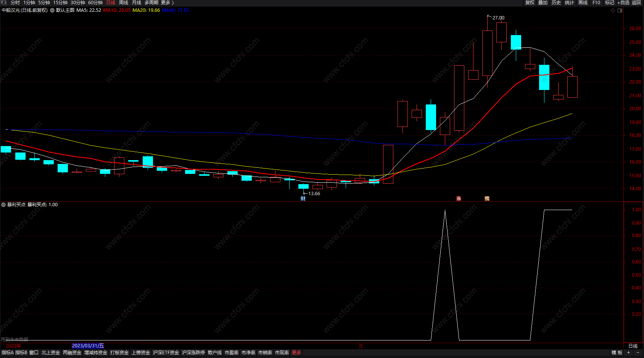Screen dimensions: 644x358
Task: Click the yellow MA20: 19.66 legend label
Action: coord(146,10)
